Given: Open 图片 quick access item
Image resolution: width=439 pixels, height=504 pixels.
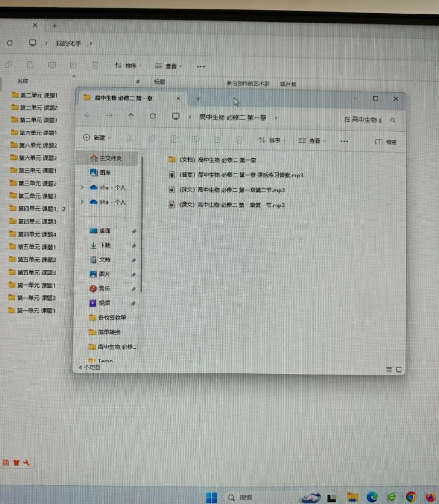Looking at the screenshot, I should tap(100, 274).
